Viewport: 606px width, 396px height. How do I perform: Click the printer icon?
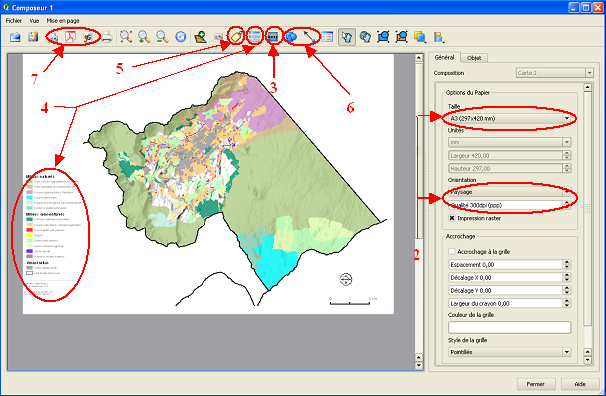click(x=107, y=37)
